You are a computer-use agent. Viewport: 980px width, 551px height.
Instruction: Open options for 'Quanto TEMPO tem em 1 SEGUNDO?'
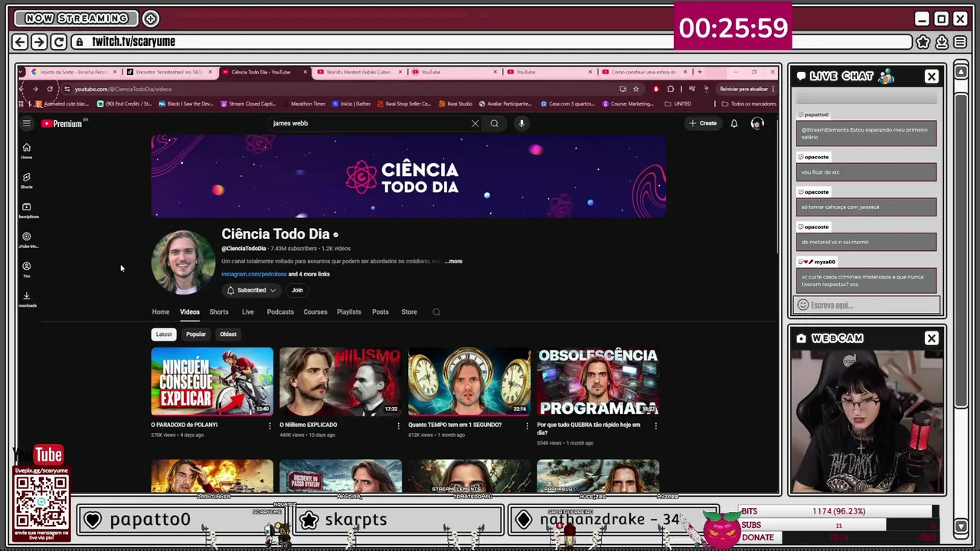pyautogui.click(x=527, y=425)
